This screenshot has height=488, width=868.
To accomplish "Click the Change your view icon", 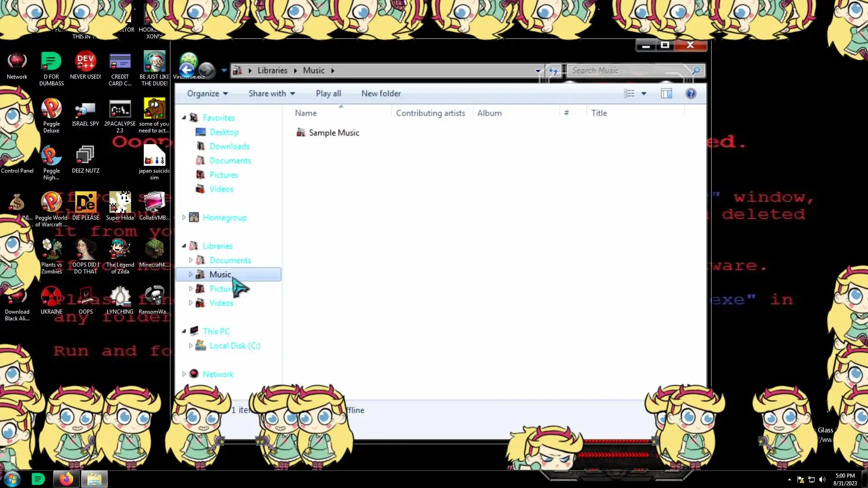I will tap(629, 94).
